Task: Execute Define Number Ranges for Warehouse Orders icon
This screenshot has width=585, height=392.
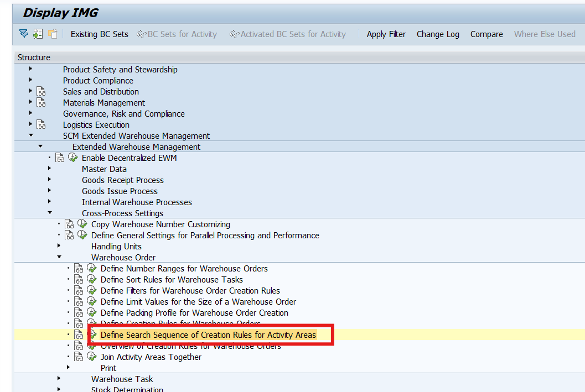Action: point(91,268)
